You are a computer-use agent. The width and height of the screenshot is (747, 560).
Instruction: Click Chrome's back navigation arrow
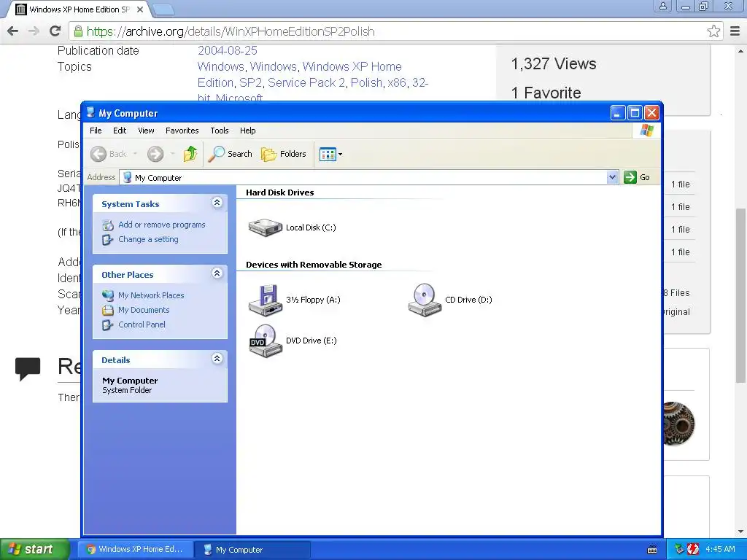(x=13, y=31)
